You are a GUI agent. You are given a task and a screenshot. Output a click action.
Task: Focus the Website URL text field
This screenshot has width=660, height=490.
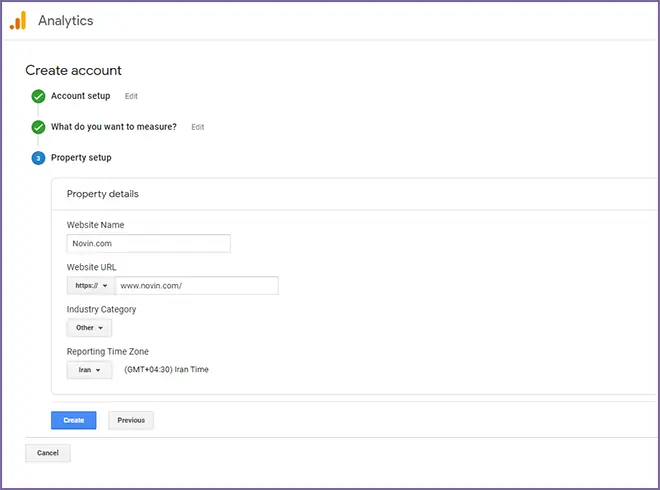[x=197, y=286]
